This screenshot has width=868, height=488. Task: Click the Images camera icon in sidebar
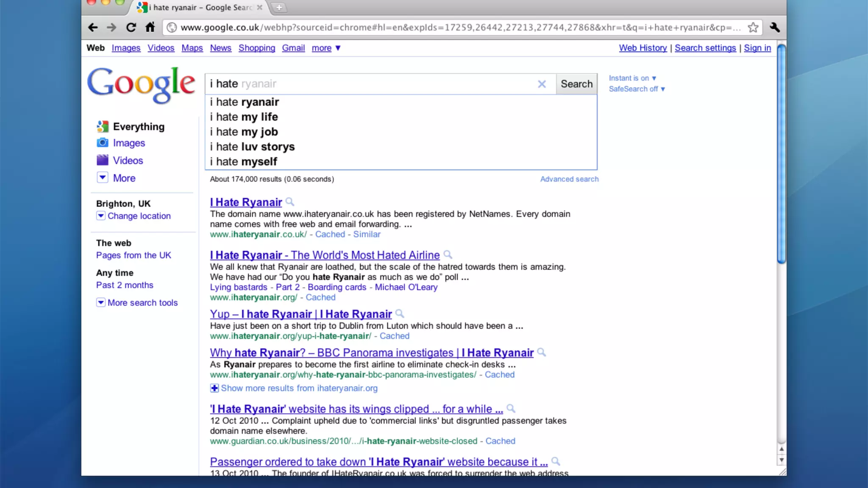click(x=102, y=143)
